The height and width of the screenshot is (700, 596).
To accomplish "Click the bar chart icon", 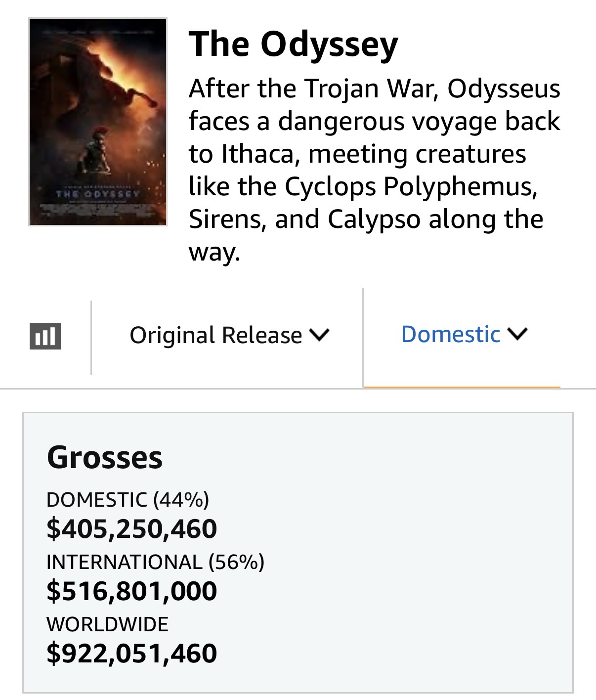I will point(45,336).
